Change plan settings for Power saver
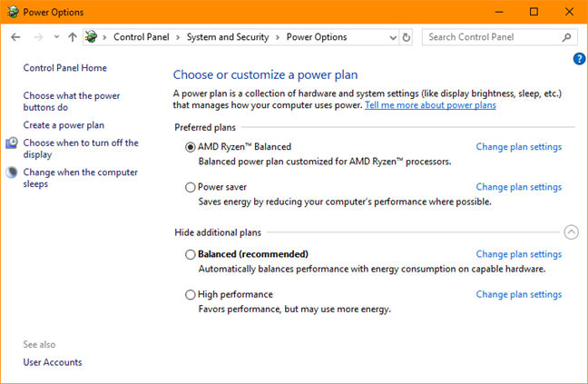 (519, 187)
